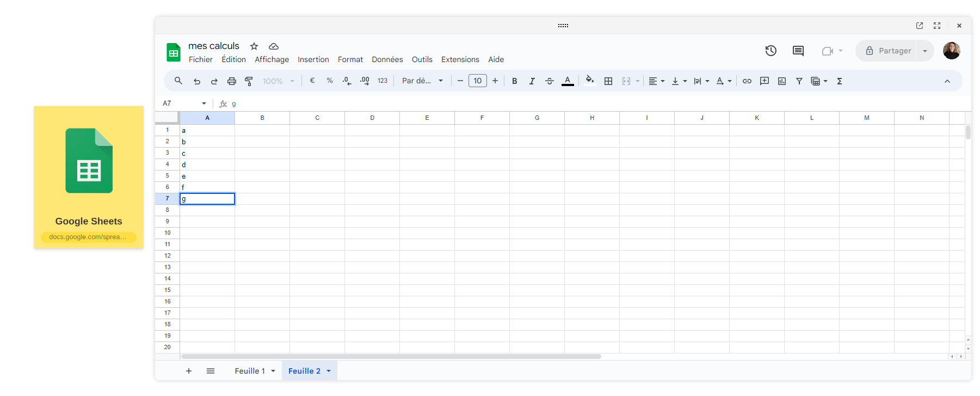Image resolution: width=980 pixels, height=396 pixels.
Task: Toggle bold formatting
Action: pyautogui.click(x=514, y=81)
